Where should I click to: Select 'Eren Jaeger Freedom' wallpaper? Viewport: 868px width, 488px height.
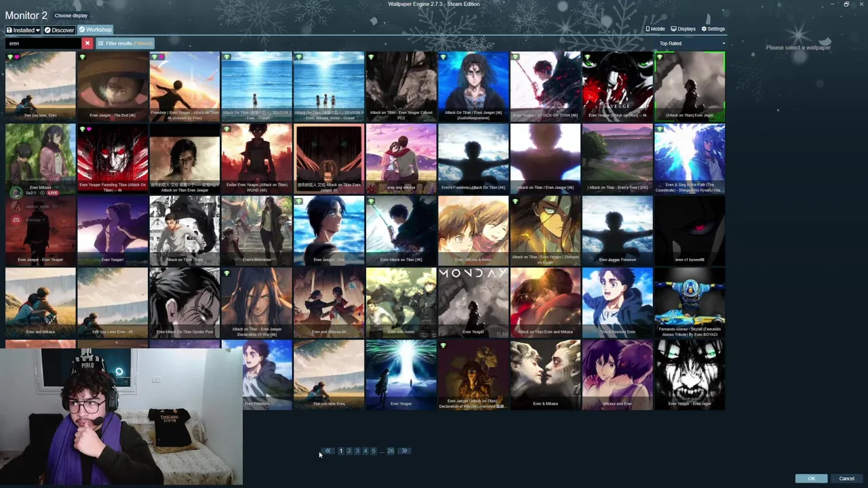pyautogui.click(x=617, y=230)
